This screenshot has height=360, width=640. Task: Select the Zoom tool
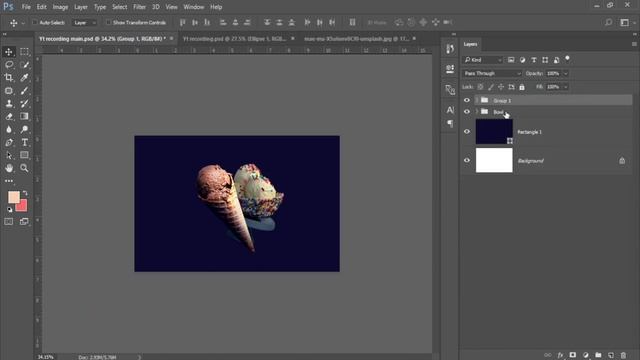tap(24, 168)
